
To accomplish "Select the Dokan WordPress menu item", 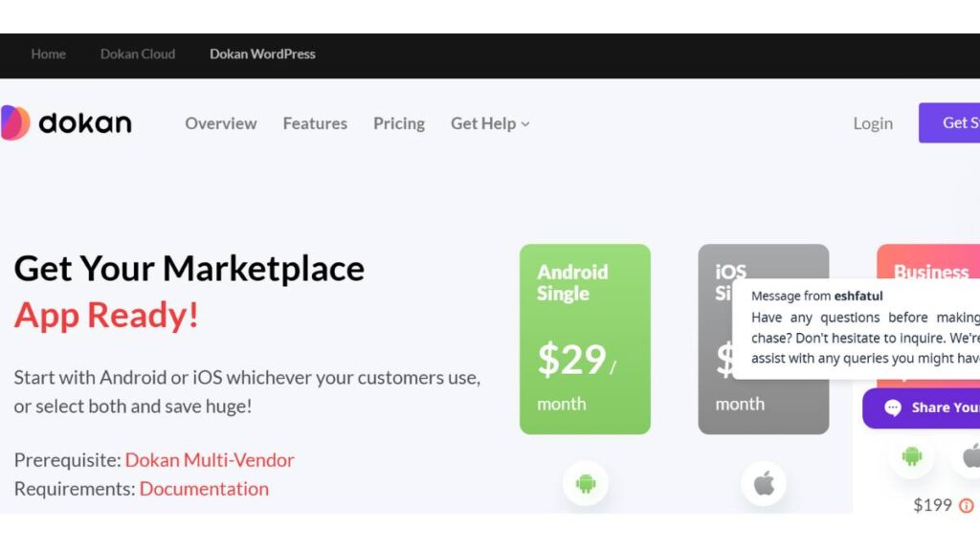I will pyautogui.click(x=261, y=54).
